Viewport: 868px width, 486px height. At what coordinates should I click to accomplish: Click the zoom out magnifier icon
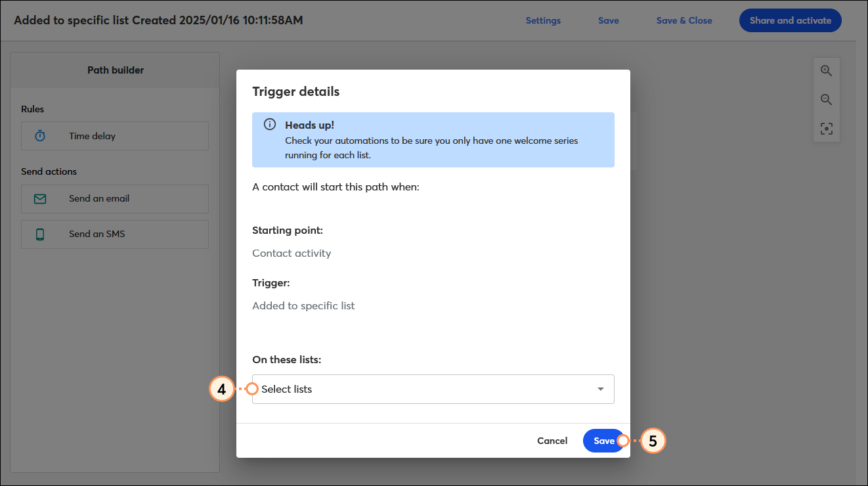tap(826, 100)
